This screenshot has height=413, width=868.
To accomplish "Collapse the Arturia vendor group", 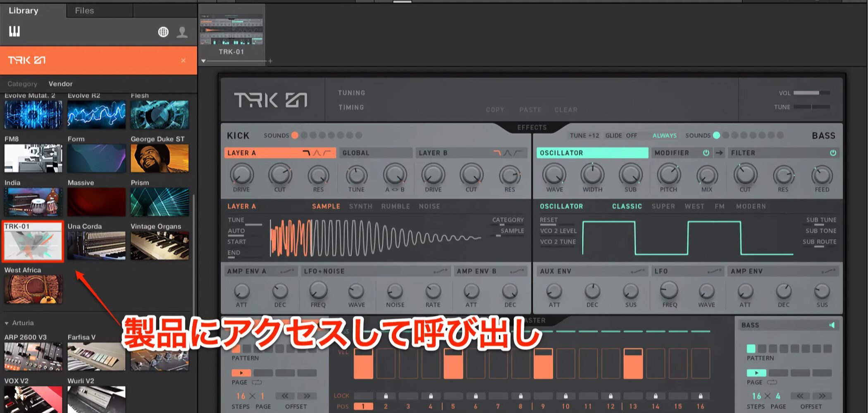I will tap(7, 323).
